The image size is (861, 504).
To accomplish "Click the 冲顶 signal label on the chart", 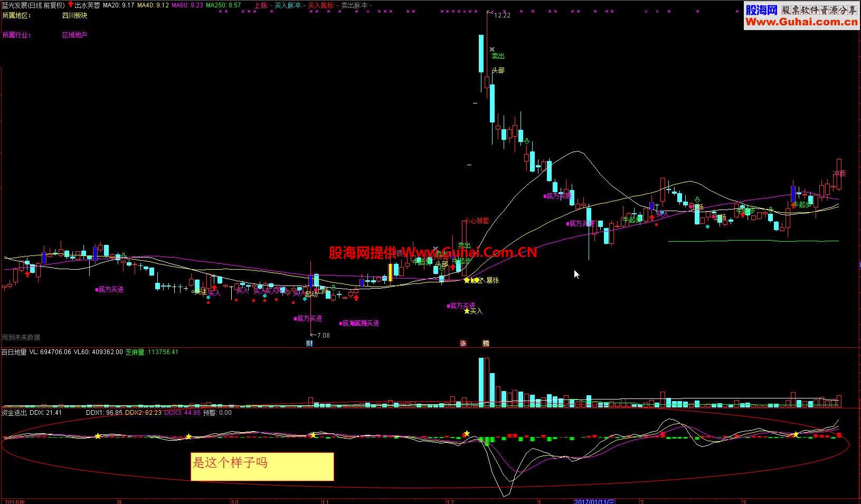I will [x=839, y=173].
